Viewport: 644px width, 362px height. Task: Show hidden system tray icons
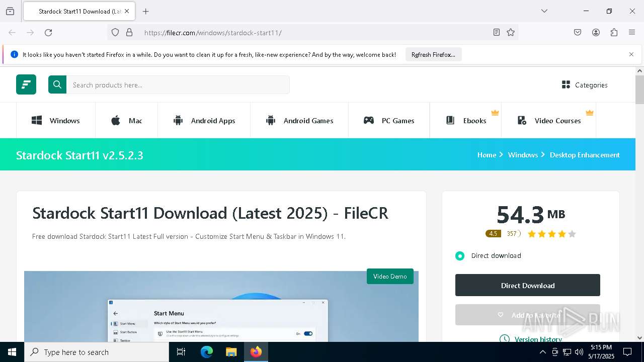pyautogui.click(x=542, y=352)
